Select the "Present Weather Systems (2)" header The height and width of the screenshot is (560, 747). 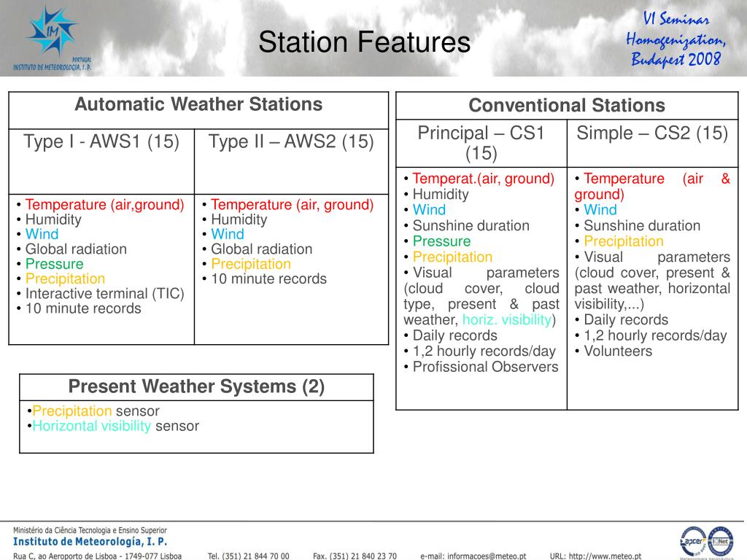[196, 386]
